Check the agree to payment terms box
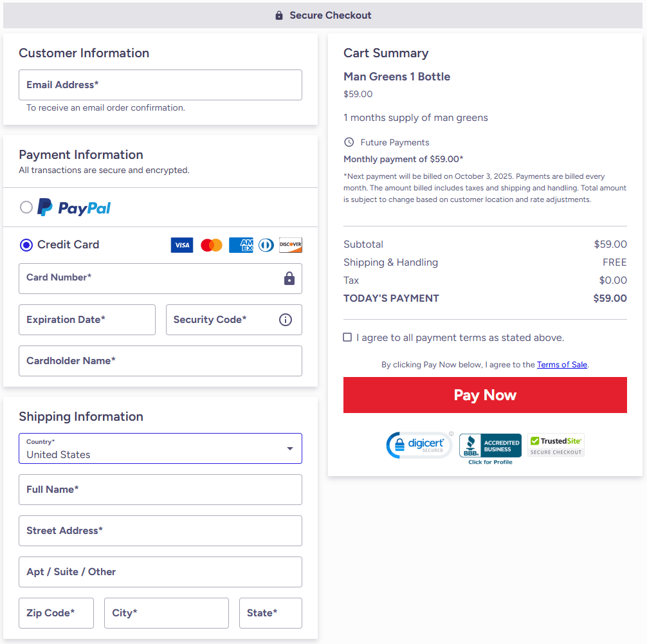The height and width of the screenshot is (644, 647). [348, 337]
